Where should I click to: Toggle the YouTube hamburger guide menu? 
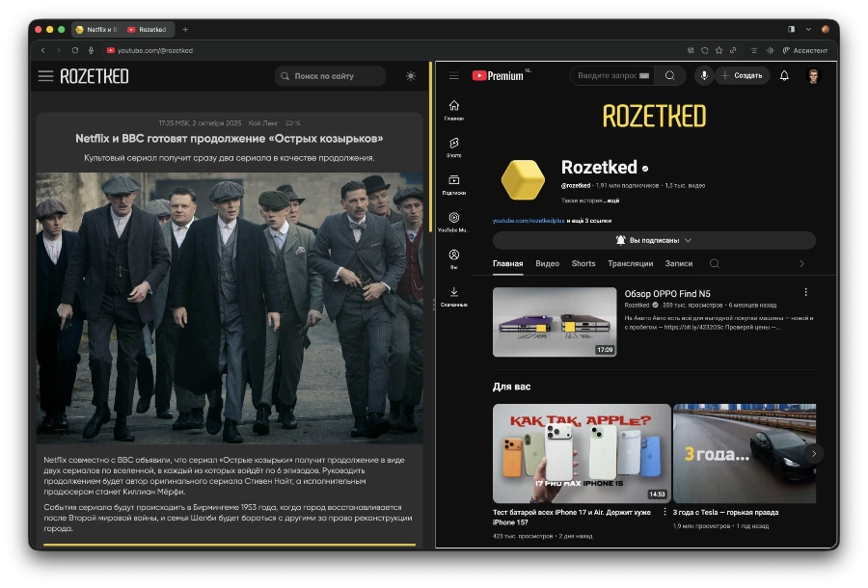pyautogui.click(x=454, y=75)
